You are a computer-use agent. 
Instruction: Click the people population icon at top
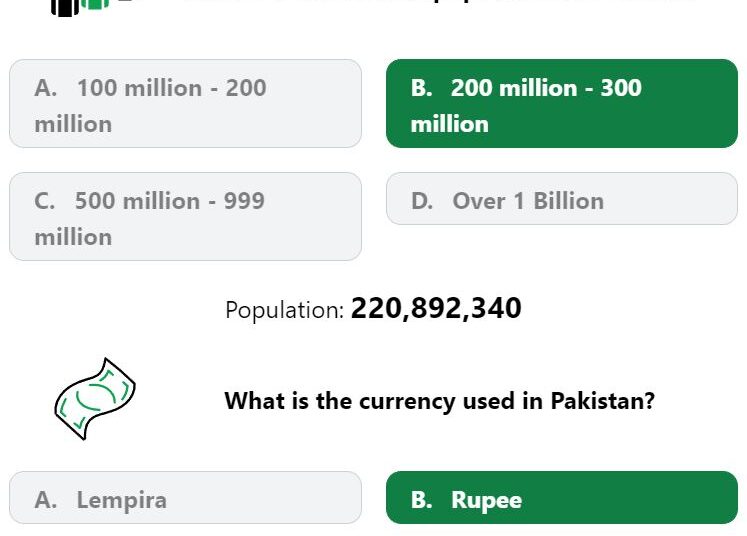(x=80, y=7)
